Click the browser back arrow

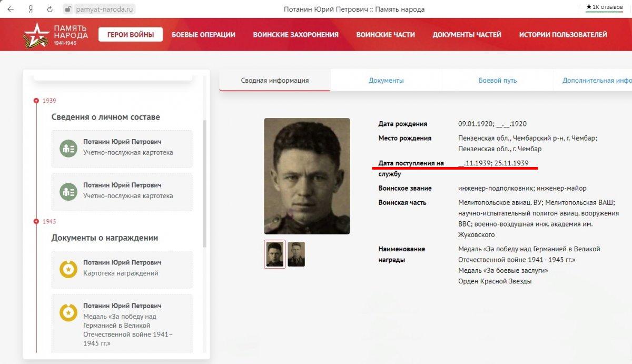[x=11, y=9]
